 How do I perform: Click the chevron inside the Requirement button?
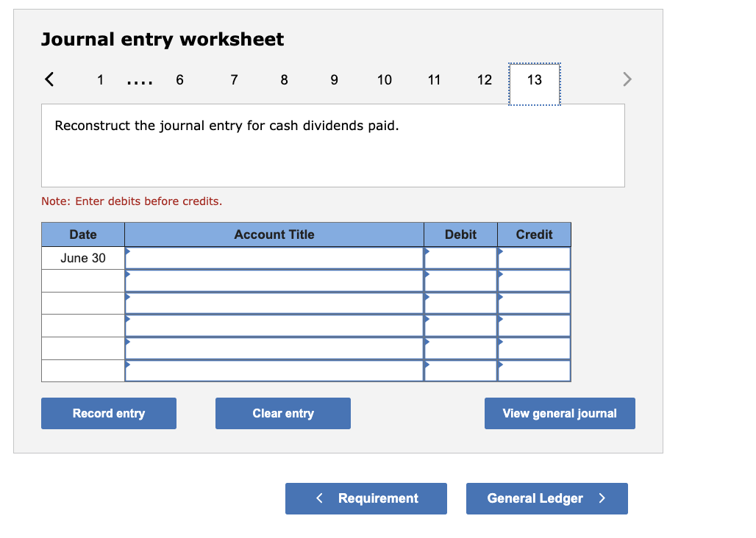click(x=318, y=498)
